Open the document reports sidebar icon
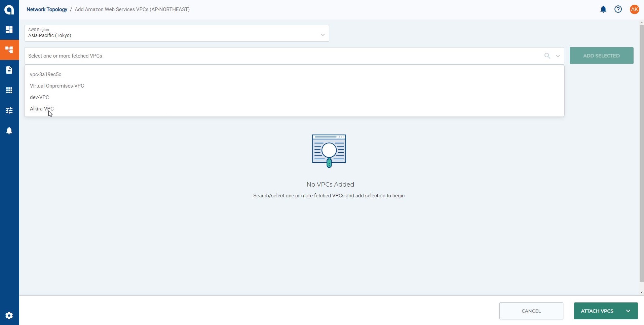This screenshot has height=325, width=644. tap(9, 70)
